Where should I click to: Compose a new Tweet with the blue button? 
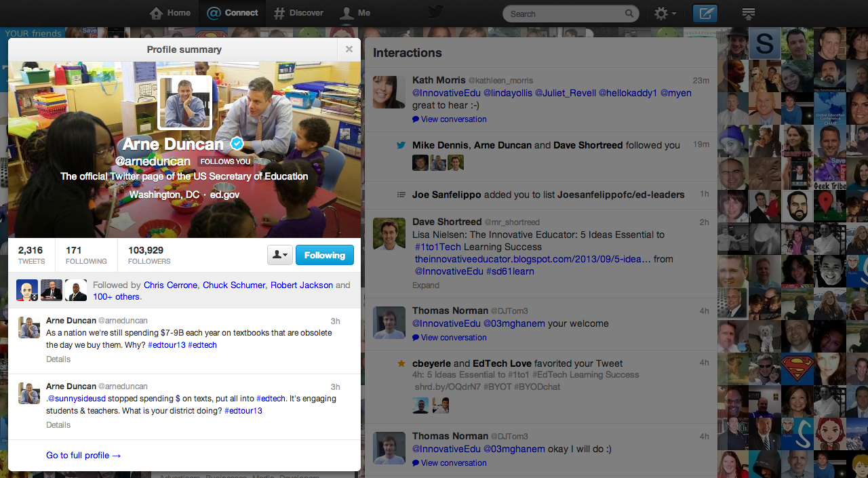click(705, 14)
